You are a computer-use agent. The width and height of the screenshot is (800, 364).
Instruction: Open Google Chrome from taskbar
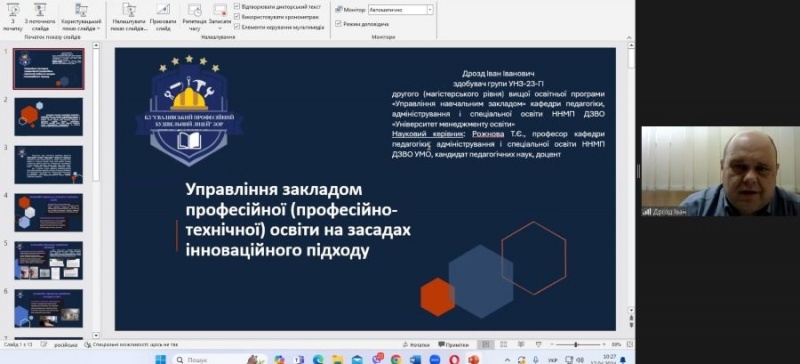396,359
